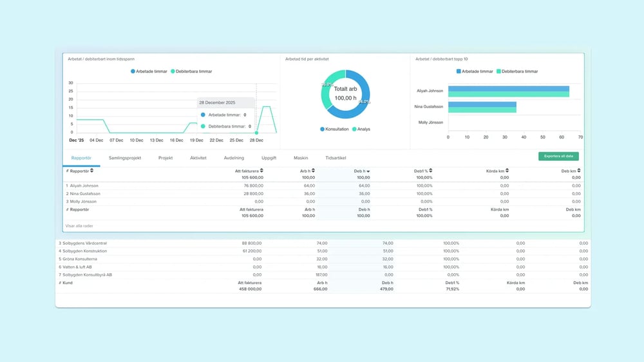
Task: Switch to the Samlingsprojekt tab
Action: coord(126,158)
